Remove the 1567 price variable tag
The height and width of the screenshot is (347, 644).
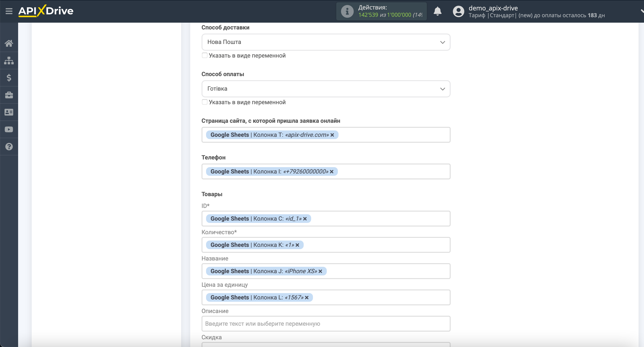(x=307, y=297)
